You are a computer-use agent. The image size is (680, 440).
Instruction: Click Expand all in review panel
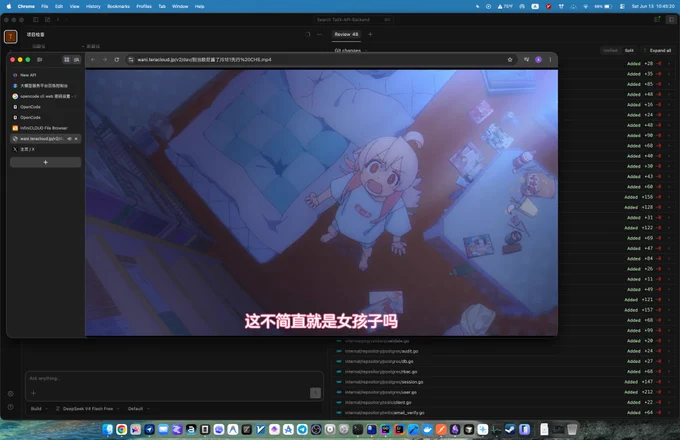[x=657, y=50]
